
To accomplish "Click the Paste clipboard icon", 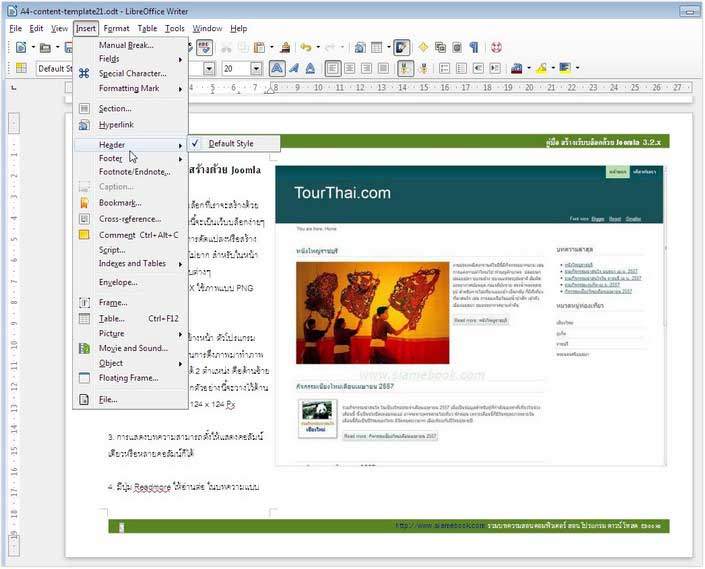I will click(259, 47).
